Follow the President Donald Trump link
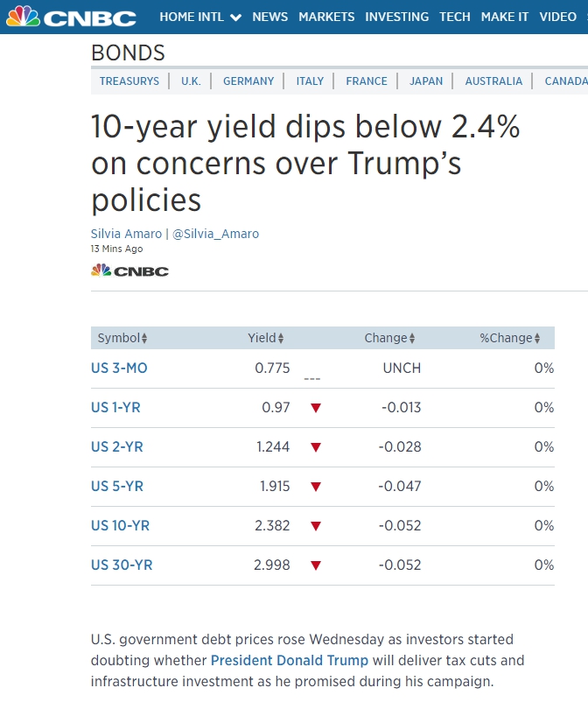The width and height of the screenshot is (588, 702). [290, 660]
